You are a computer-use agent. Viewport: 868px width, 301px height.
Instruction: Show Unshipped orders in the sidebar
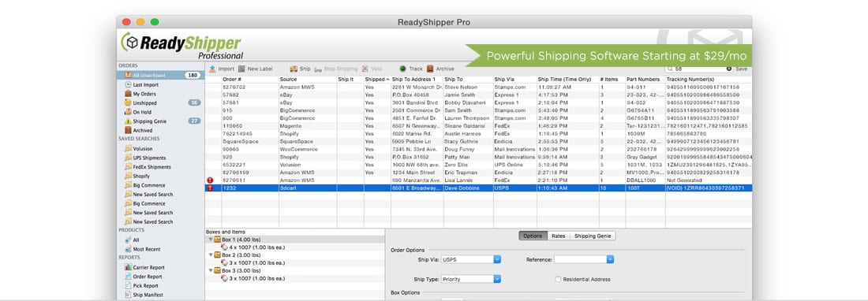click(x=144, y=103)
